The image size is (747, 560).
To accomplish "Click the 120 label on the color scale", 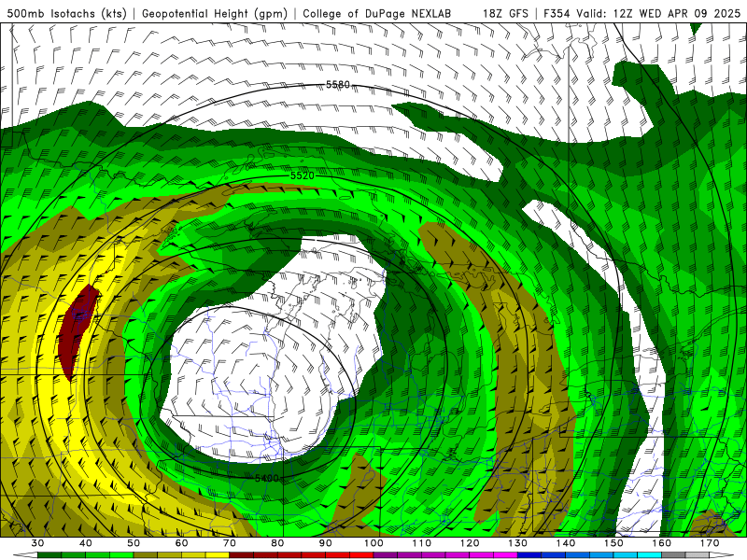I will [470, 543].
